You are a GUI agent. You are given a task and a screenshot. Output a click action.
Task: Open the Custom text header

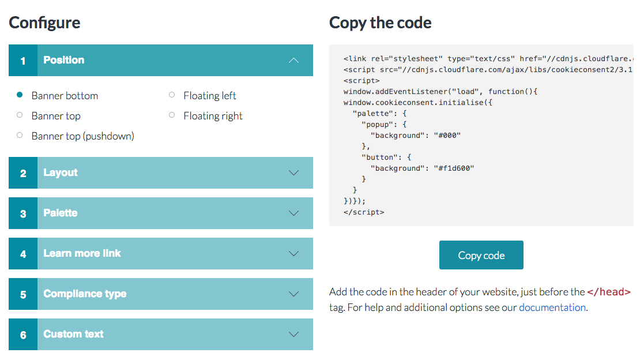click(x=161, y=334)
